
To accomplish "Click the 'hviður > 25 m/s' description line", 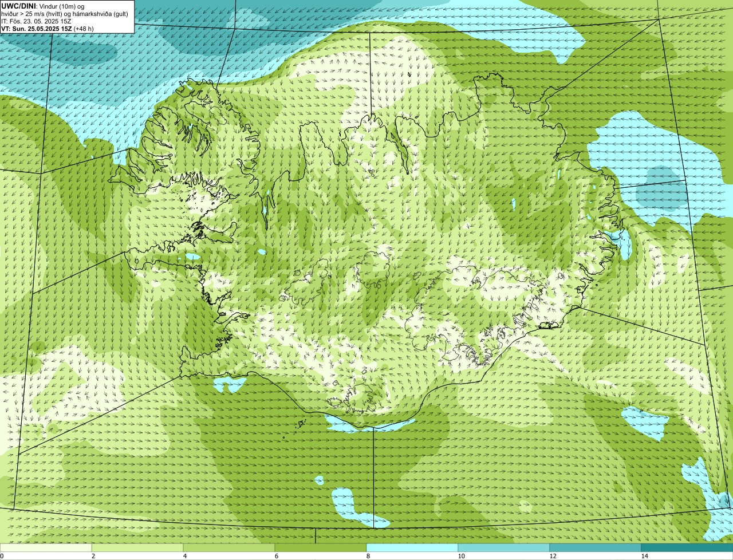I will (x=64, y=13).
